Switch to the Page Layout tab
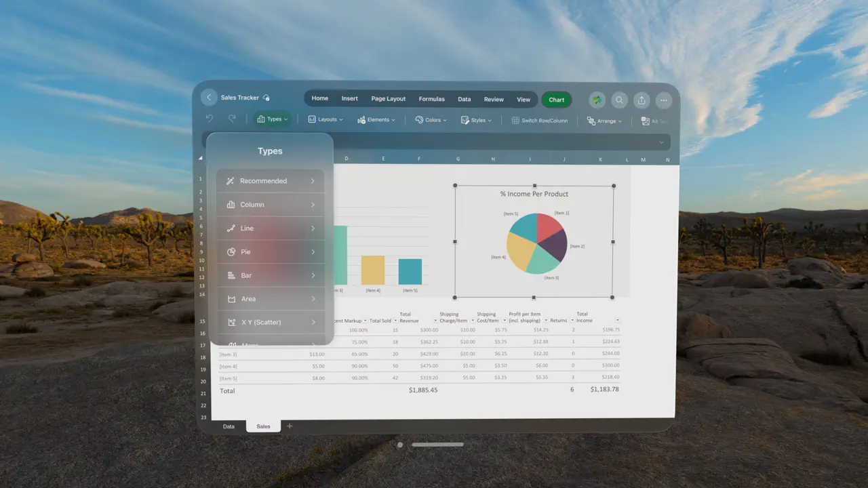The height and width of the screenshot is (488, 868). point(388,99)
